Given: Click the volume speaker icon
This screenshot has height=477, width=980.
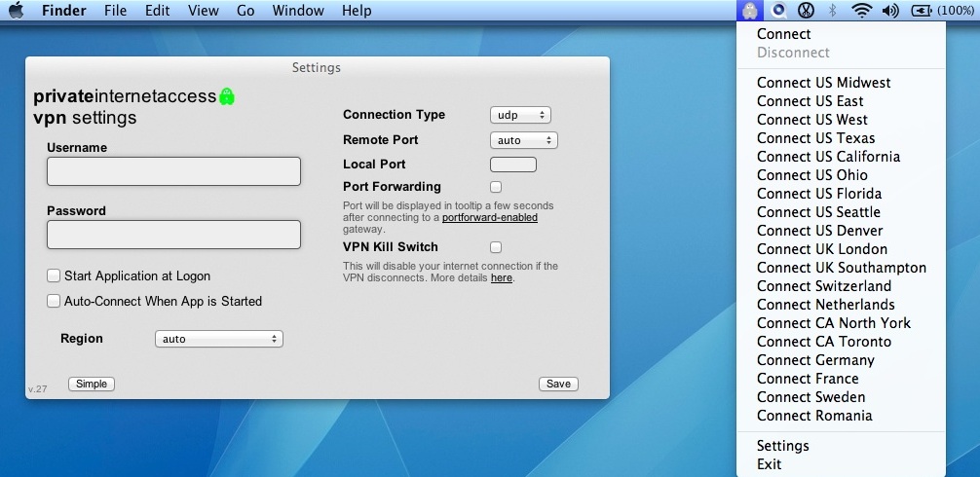Looking at the screenshot, I should click(x=889, y=11).
